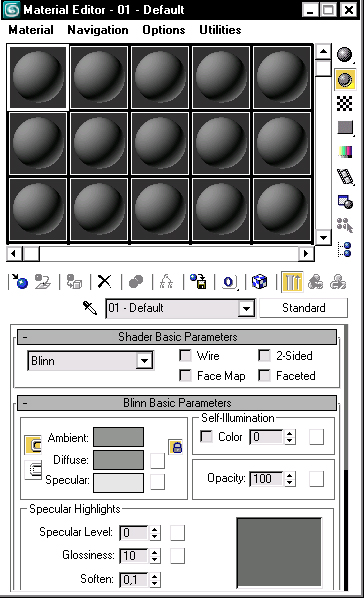Click the sample slots scroll-up arrow
The height and width of the screenshot is (598, 364).
point(324,51)
